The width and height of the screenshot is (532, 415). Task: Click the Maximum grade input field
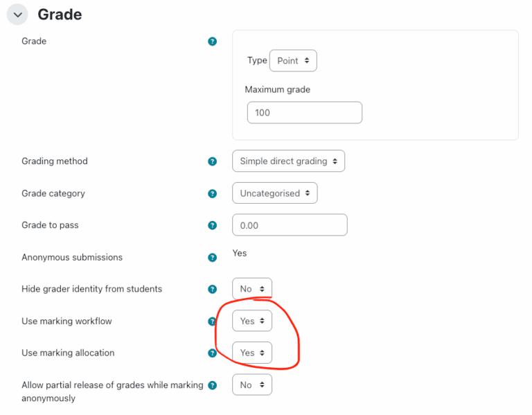[304, 113]
